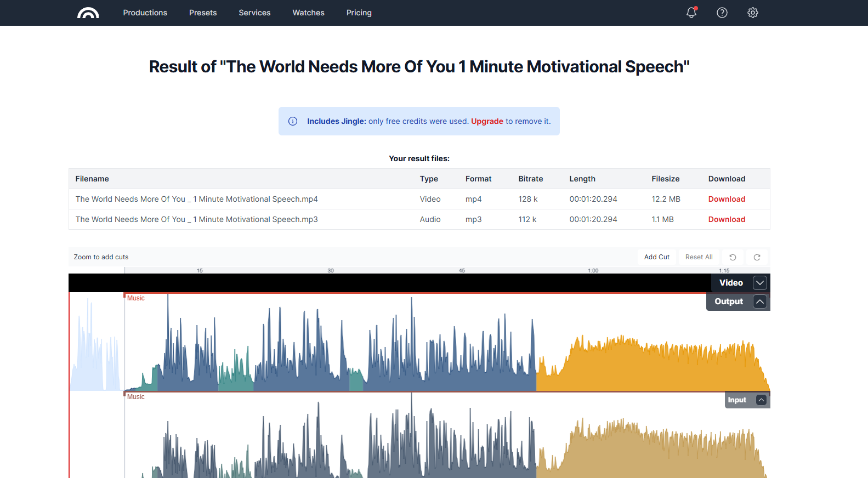Click the mp3 row length value
Image resolution: width=868 pixels, height=478 pixels.
click(593, 219)
